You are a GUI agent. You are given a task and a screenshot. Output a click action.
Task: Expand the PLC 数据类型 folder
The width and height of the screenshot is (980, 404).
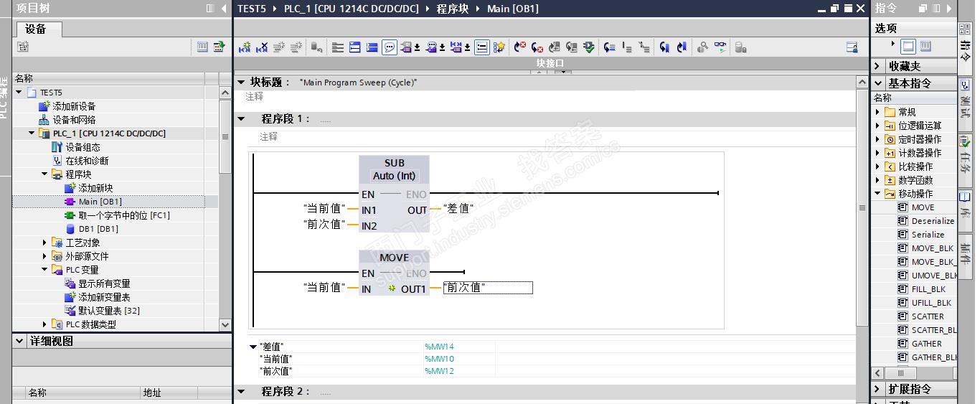[45, 324]
